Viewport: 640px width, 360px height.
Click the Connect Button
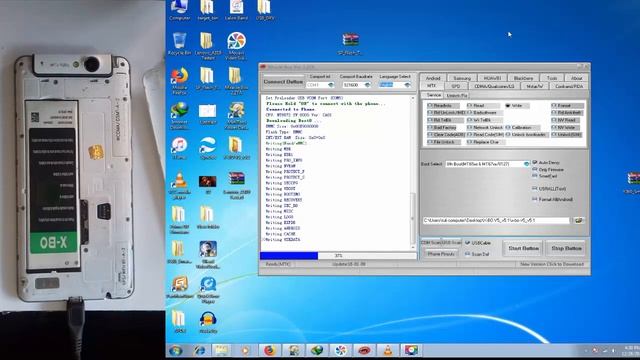point(283,82)
